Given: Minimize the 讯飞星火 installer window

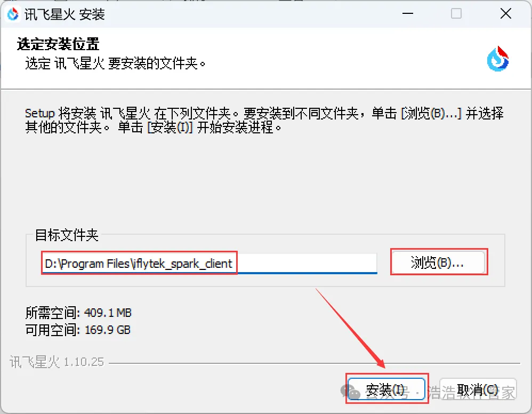Looking at the screenshot, I should tap(407, 13).
